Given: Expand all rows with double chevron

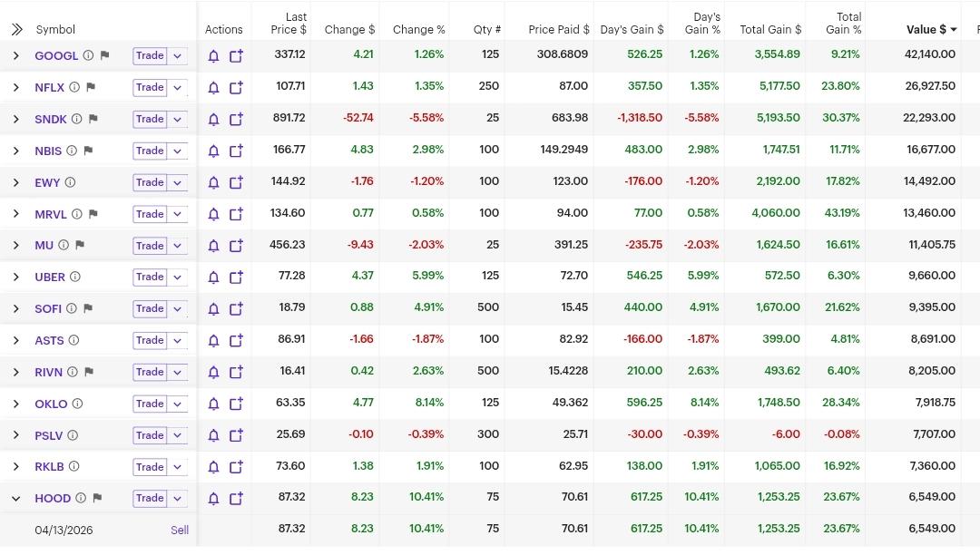Looking at the screenshot, I should pos(16,30).
